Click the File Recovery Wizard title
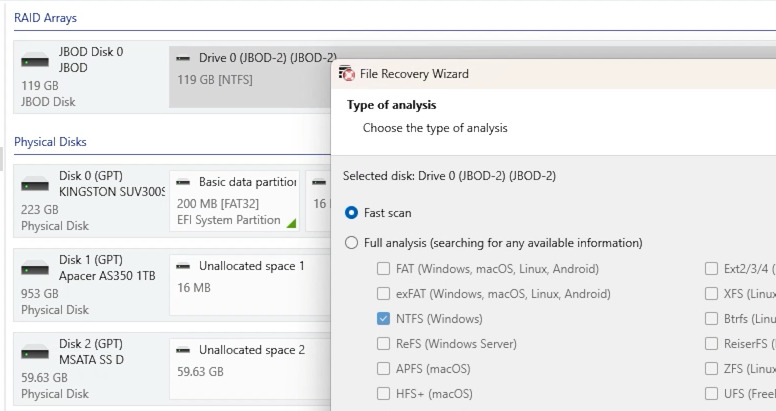Screen dimensions: 776x411 [414, 74]
